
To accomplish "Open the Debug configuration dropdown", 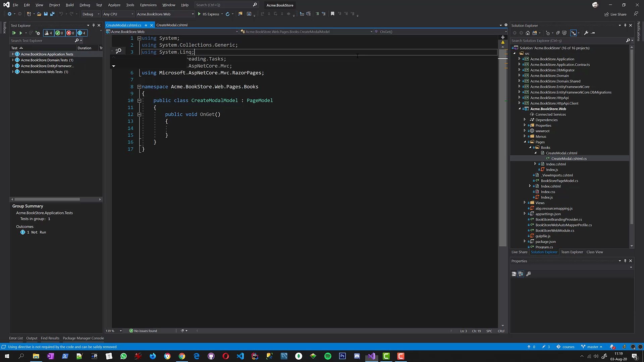I will tap(91, 14).
